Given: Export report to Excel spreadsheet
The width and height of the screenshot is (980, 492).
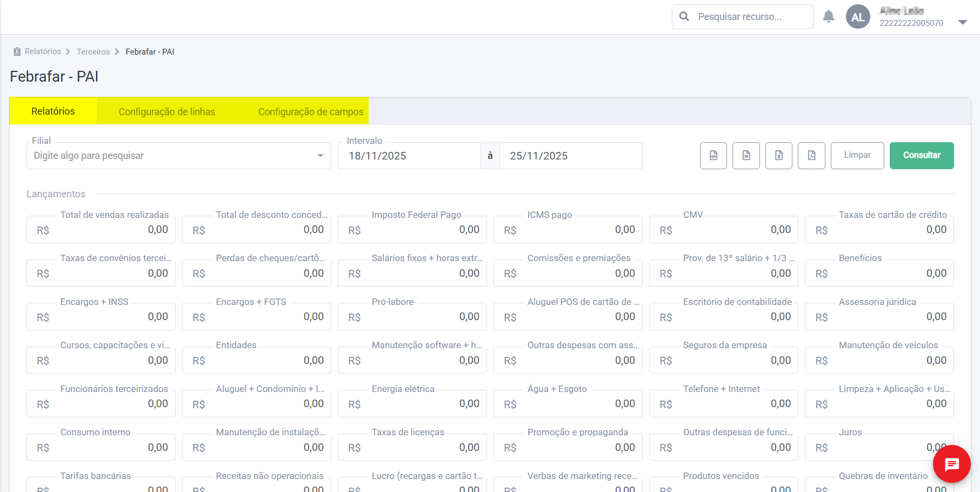Looking at the screenshot, I should click(779, 156).
